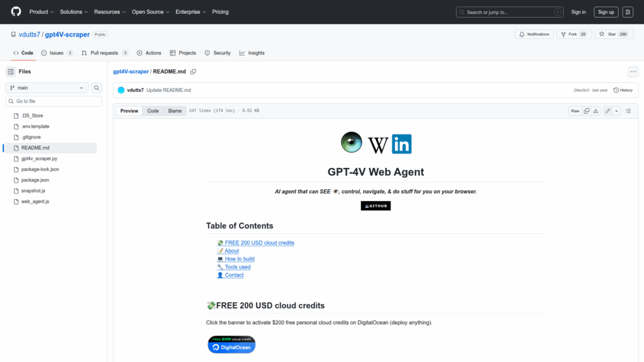Open the command palette slash icon in search
This screenshot has width=644, height=362.
click(557, 12)
